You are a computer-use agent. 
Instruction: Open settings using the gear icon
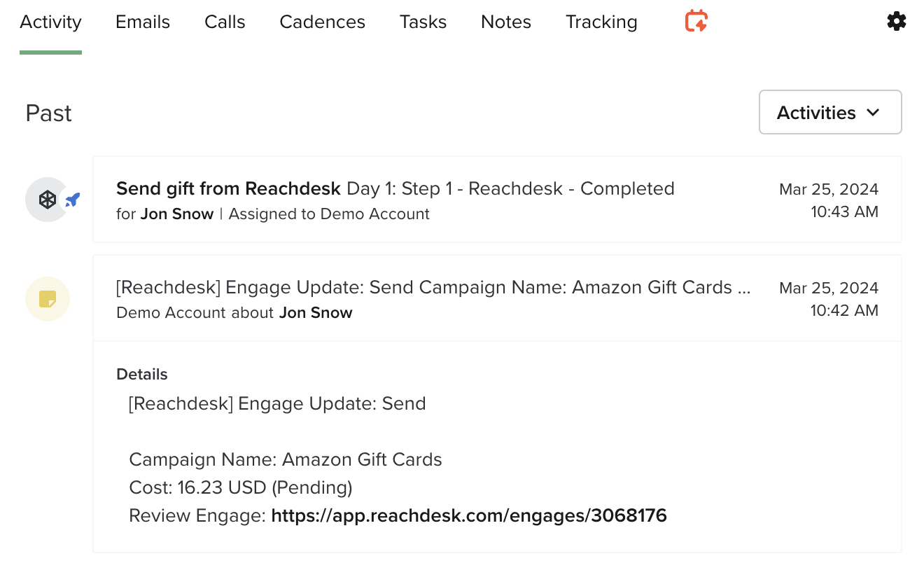pyautogui.click(x=896, y=22)
